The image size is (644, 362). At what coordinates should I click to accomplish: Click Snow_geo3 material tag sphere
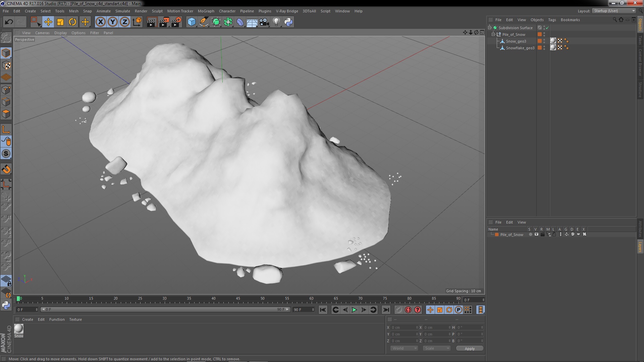point(553,41)
